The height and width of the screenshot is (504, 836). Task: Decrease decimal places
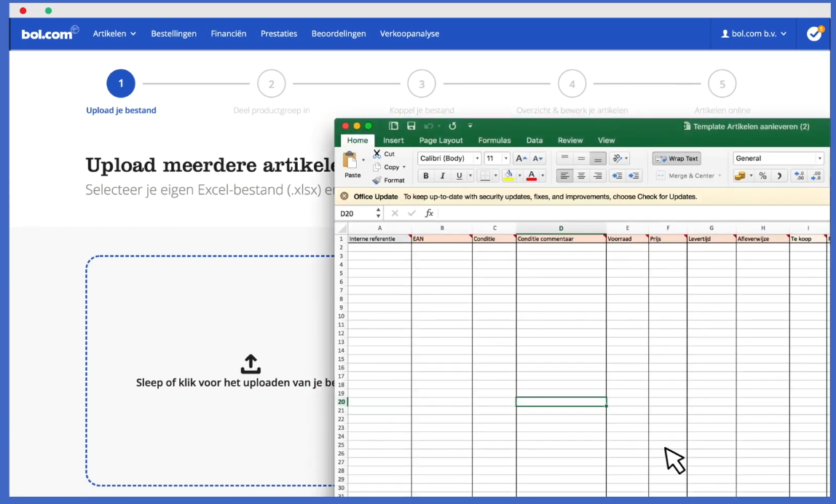816,176
